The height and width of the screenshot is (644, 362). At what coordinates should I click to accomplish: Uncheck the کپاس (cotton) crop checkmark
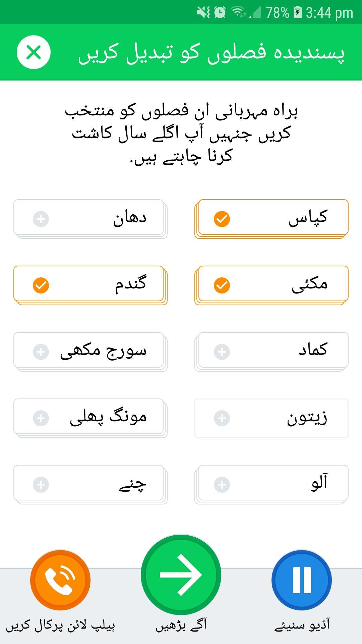coord(222,219)
